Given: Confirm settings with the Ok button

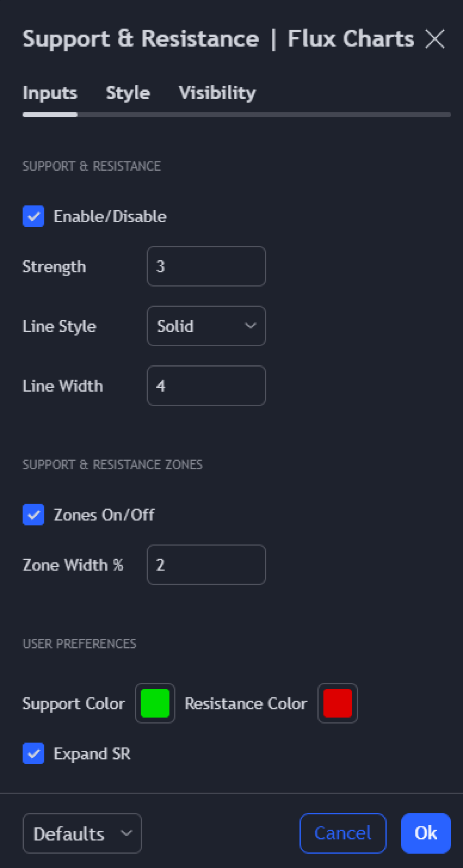Looking at the screenshot, I should (x=426, y=833).
